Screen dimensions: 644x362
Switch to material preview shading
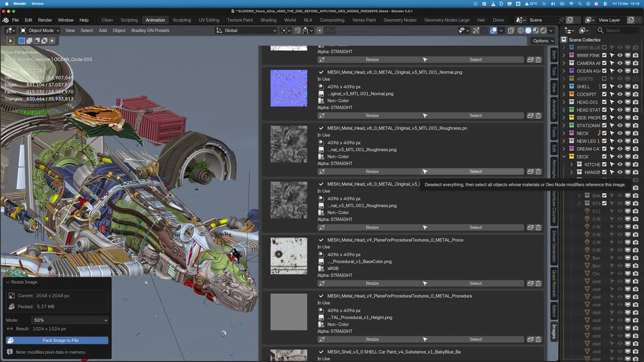coord(536,30)
